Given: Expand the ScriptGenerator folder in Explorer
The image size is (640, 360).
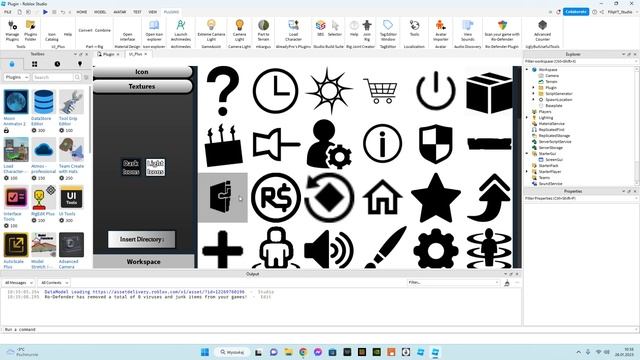Looking at the screenshot, I should (533, 93).
